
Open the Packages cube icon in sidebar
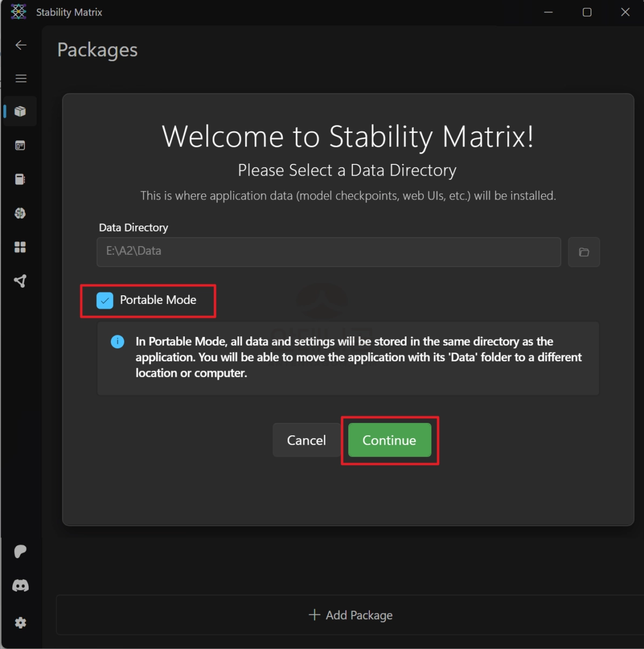pyautogui.click(x=20, y=111)
